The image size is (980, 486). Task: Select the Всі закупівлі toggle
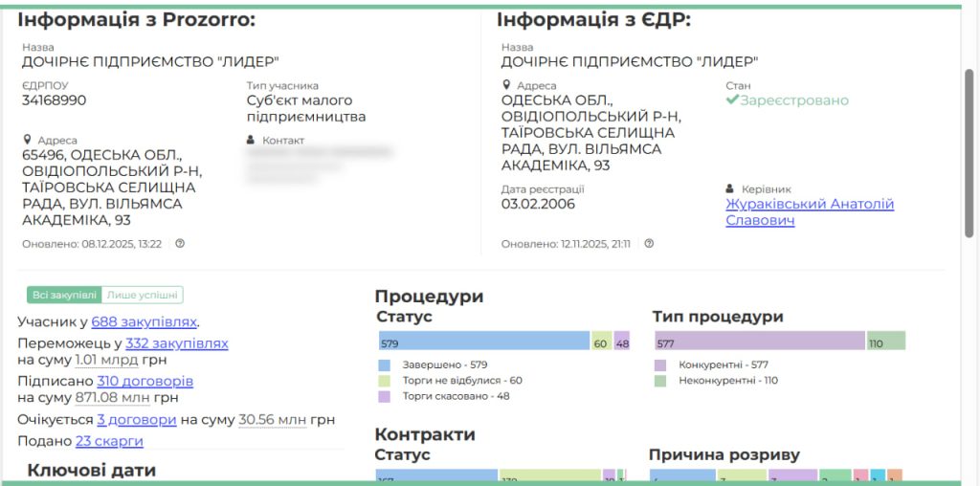point(64,295)
